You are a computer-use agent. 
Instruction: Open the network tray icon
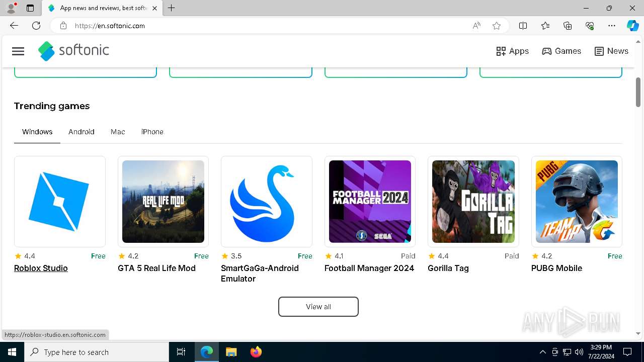click(567, 352)
